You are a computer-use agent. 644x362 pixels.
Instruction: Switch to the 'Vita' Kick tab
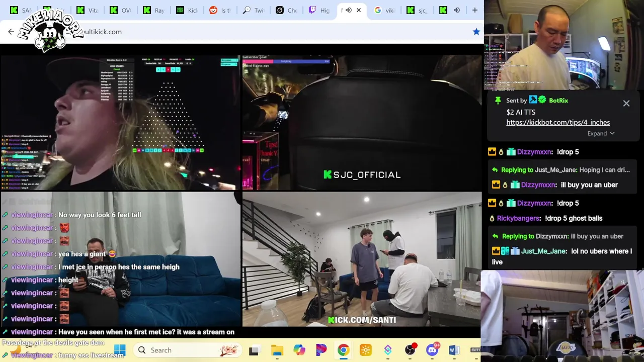coord(87,10)
